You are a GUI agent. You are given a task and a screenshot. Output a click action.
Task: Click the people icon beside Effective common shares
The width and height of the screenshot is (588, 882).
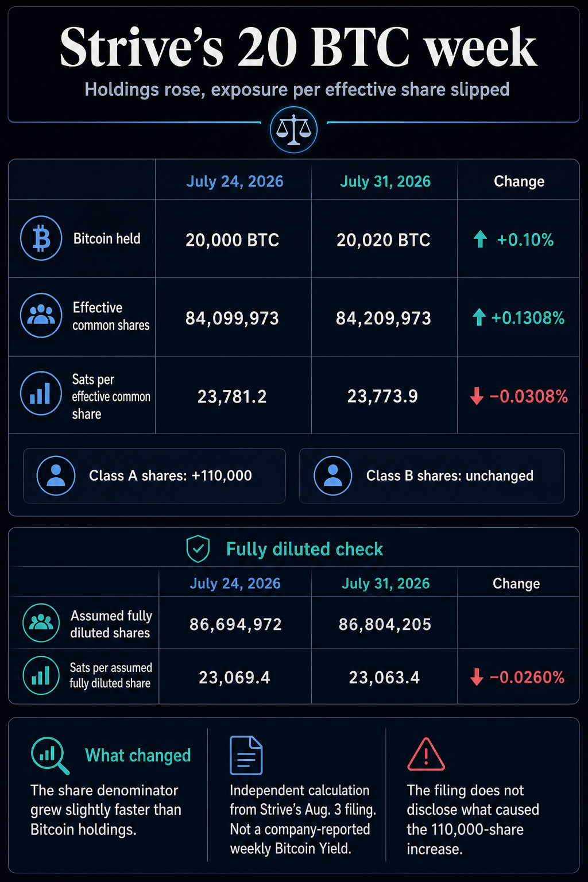[x=41, y=315]
